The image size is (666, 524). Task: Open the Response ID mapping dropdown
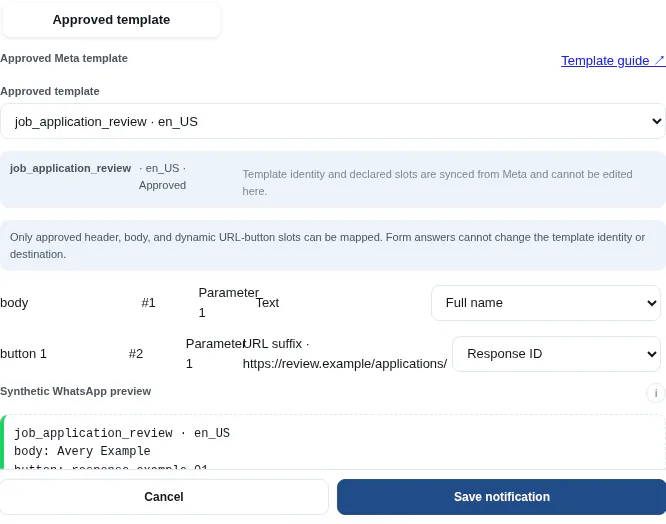[x=556, y=354]
